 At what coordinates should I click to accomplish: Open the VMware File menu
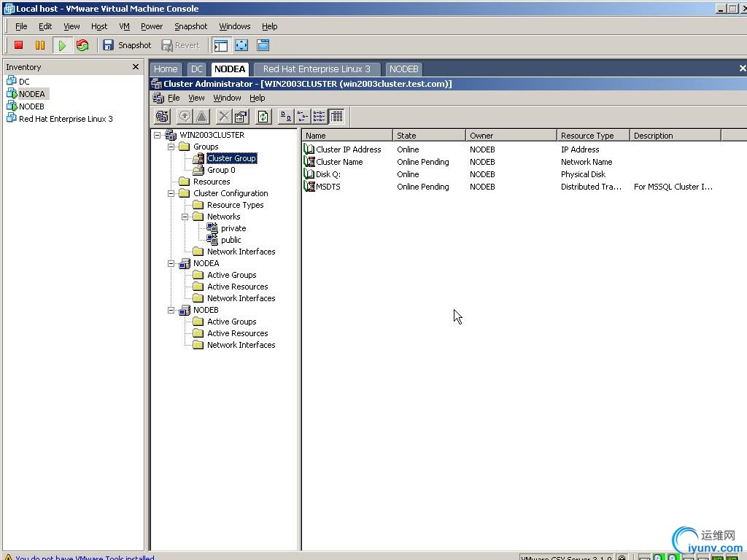(21, 26)
